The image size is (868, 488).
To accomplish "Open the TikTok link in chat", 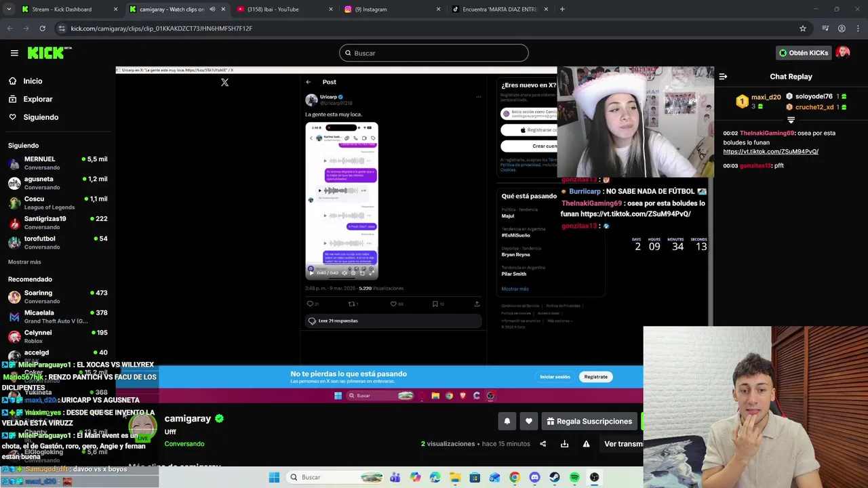I will 770,152.
